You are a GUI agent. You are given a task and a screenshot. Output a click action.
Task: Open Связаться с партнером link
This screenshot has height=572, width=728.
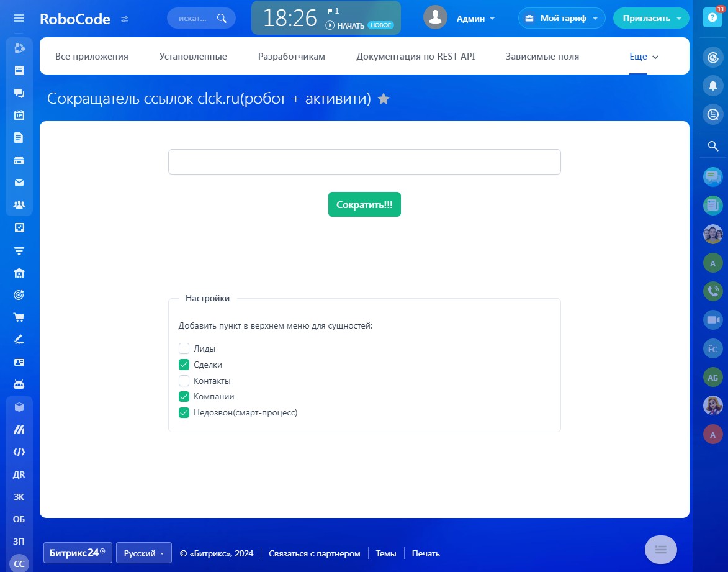pos(314,553)
